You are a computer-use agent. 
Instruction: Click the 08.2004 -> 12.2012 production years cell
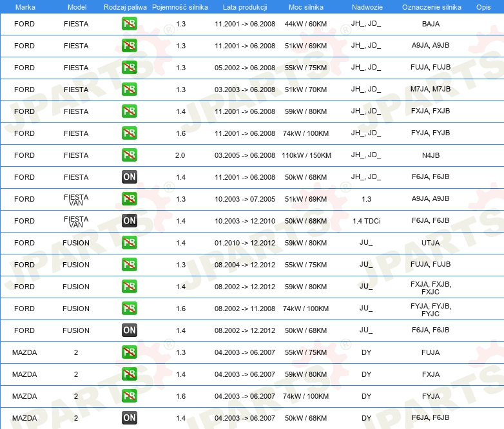[x=245, y=265]
